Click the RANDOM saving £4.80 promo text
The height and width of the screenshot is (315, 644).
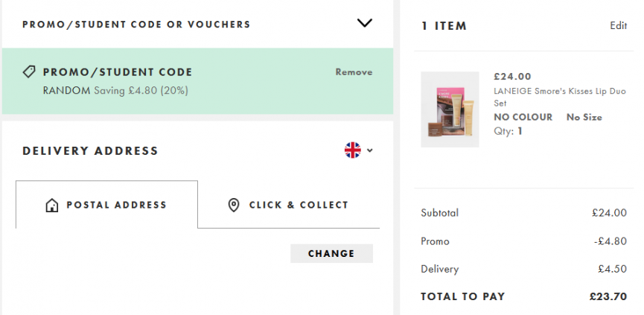115,90
